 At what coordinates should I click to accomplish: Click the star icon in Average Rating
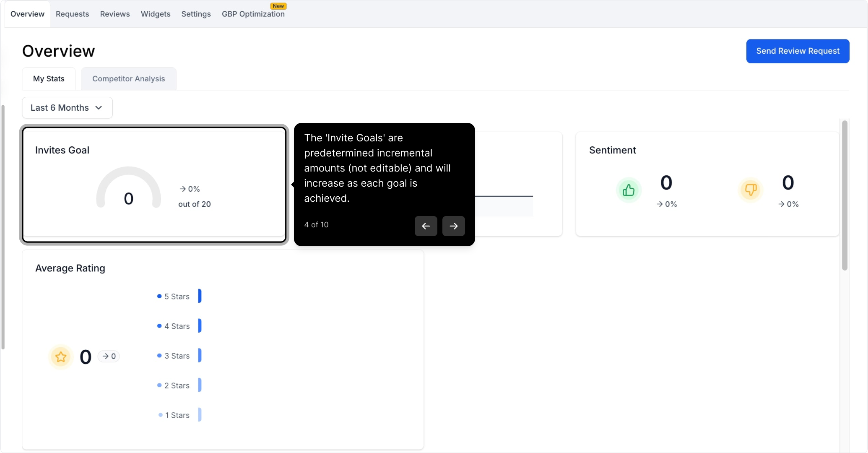61,357
